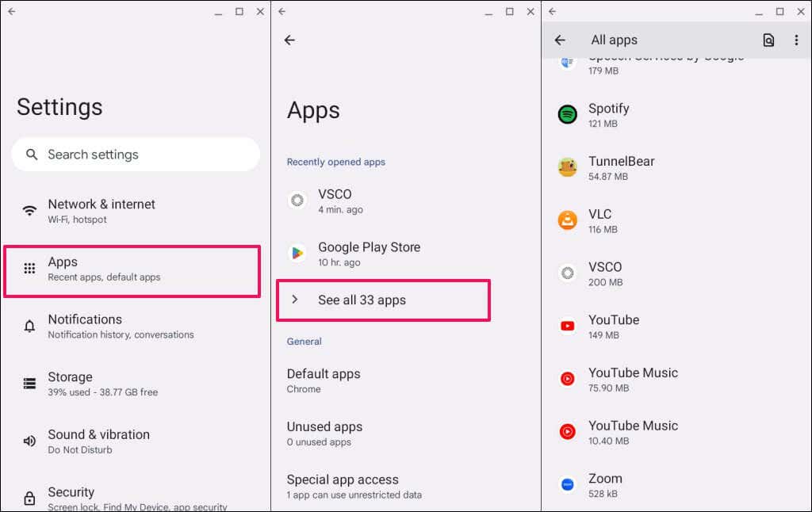The image size is (812, 512).
Task: Click the Speech Services icon at list top
Action: coord(568,63)
